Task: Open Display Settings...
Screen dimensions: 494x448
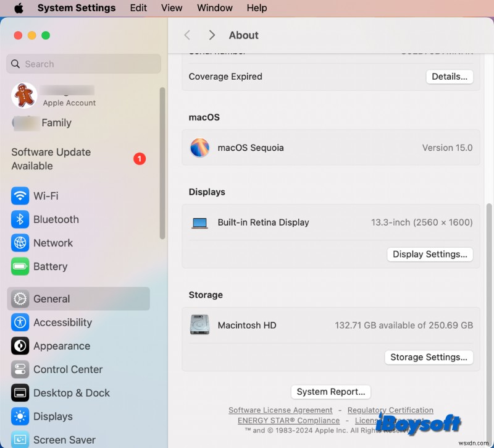Action: click(430, 255)
